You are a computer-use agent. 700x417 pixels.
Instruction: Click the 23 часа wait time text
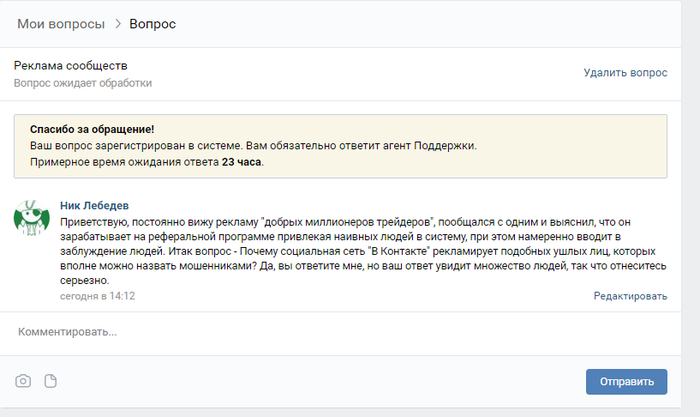click(x=241, y=162)
